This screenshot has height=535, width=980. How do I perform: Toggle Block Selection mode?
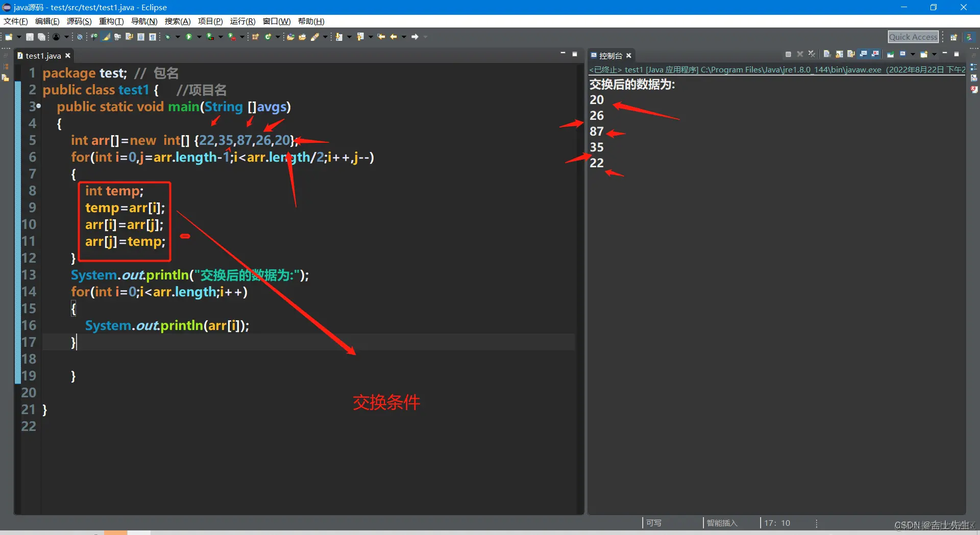[141, 37]
